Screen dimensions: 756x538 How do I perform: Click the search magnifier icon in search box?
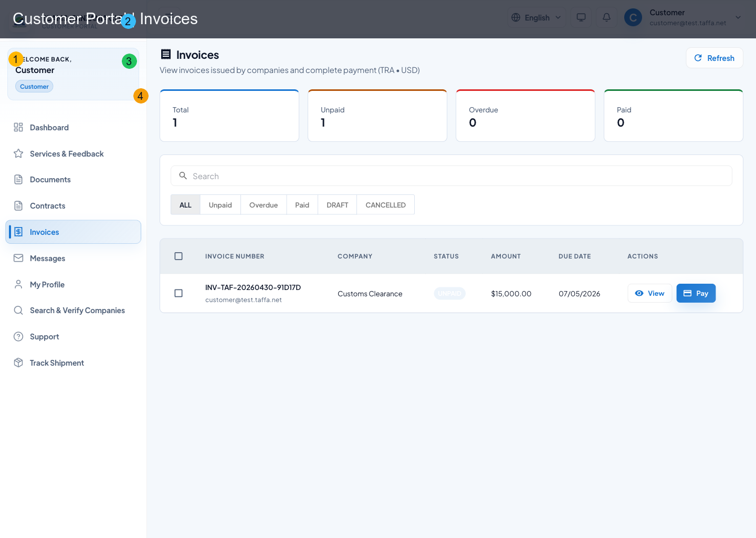coord(183,176)
